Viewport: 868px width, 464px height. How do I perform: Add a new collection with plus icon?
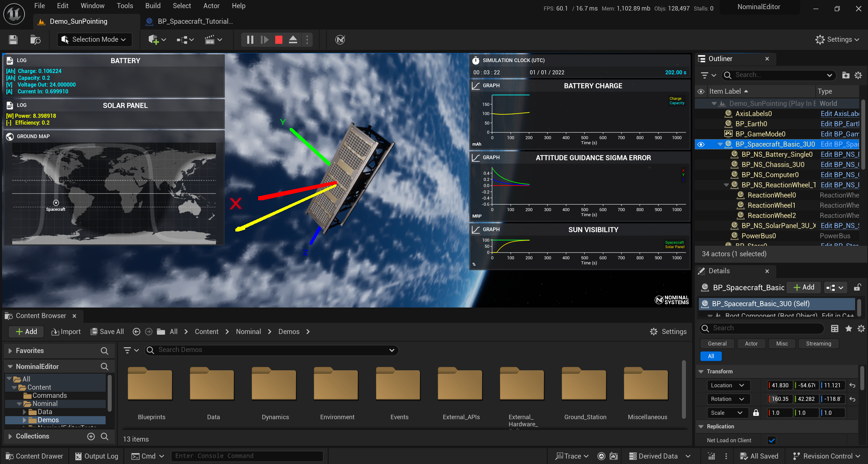click(91, 437)
